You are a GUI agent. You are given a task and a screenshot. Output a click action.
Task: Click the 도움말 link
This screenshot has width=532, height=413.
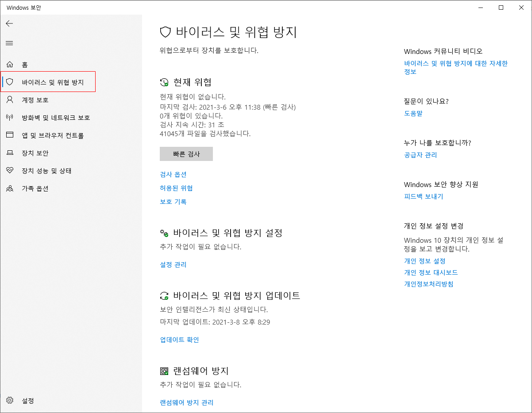(413, 113)
